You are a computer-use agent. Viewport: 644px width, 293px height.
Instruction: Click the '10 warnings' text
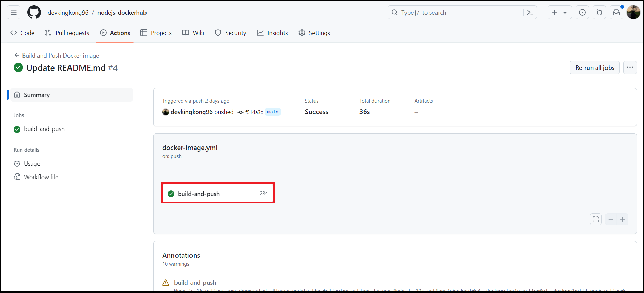click(176, 264)
